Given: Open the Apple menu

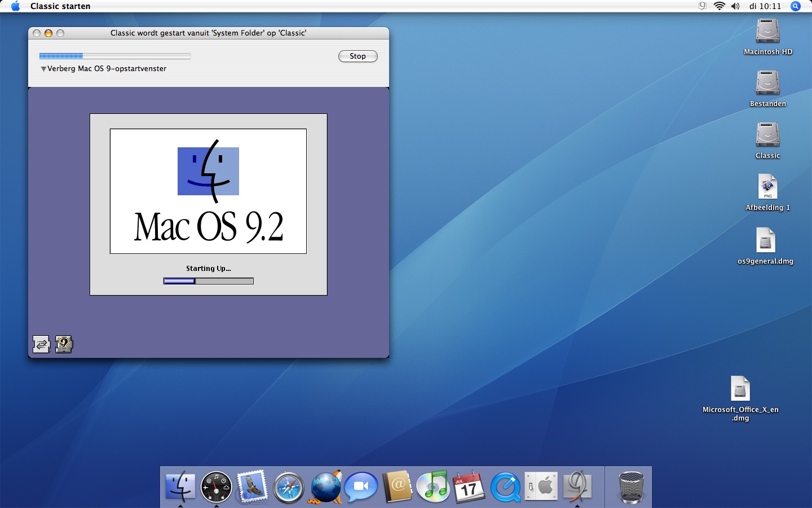Looking at the screenshot, I should click(x=15, y=6).
